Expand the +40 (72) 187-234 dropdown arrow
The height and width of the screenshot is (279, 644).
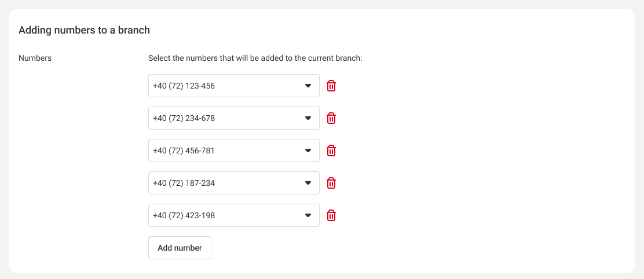coord(308,183)
